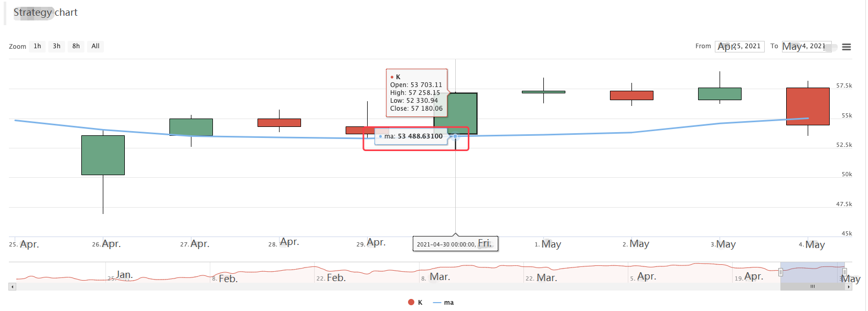Click the navigator scroll-left arrow

[x=13, y=287]
